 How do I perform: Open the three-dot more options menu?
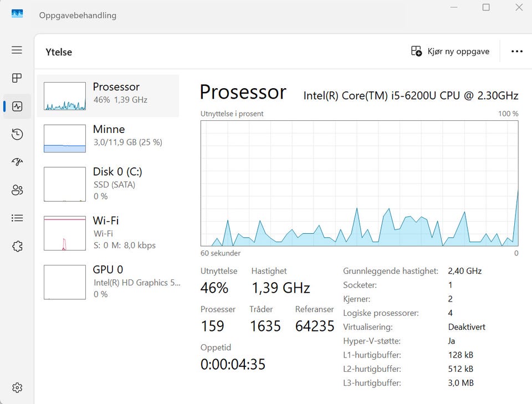[516, 51]
